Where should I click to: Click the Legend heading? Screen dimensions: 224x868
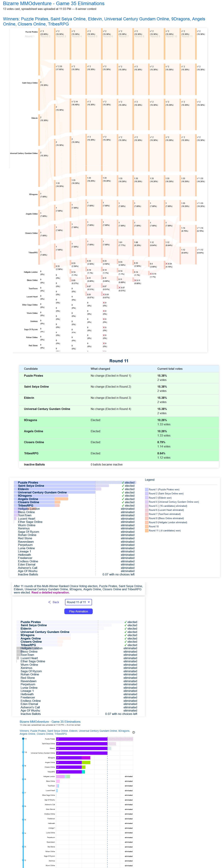coord(149,480)
